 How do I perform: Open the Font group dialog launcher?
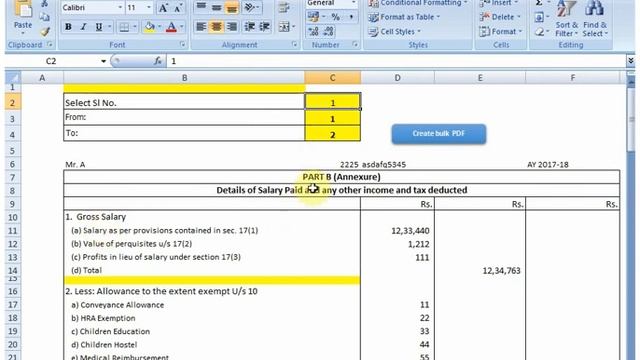pyautogui.click(x=182, y=44)
